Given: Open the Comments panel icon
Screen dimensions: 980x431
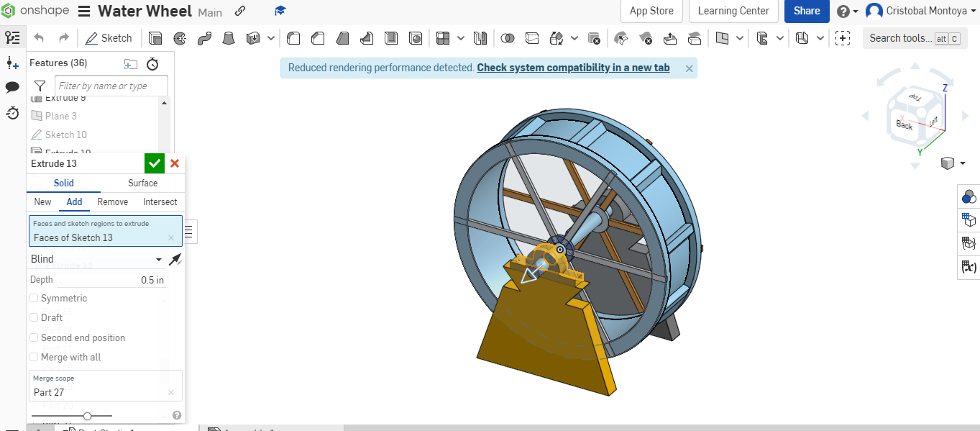Looking at the screenshot, I should pos(12,87).
